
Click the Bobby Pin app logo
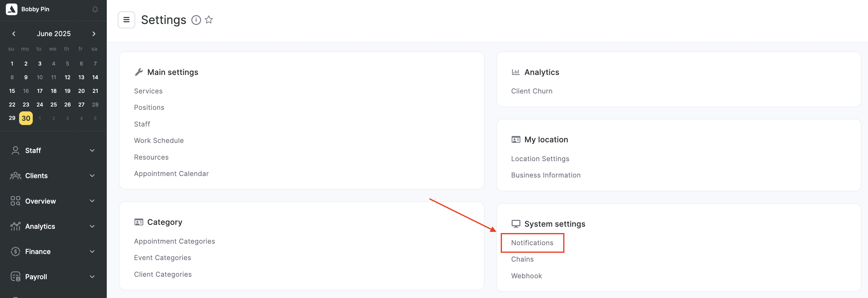point(12,9)
